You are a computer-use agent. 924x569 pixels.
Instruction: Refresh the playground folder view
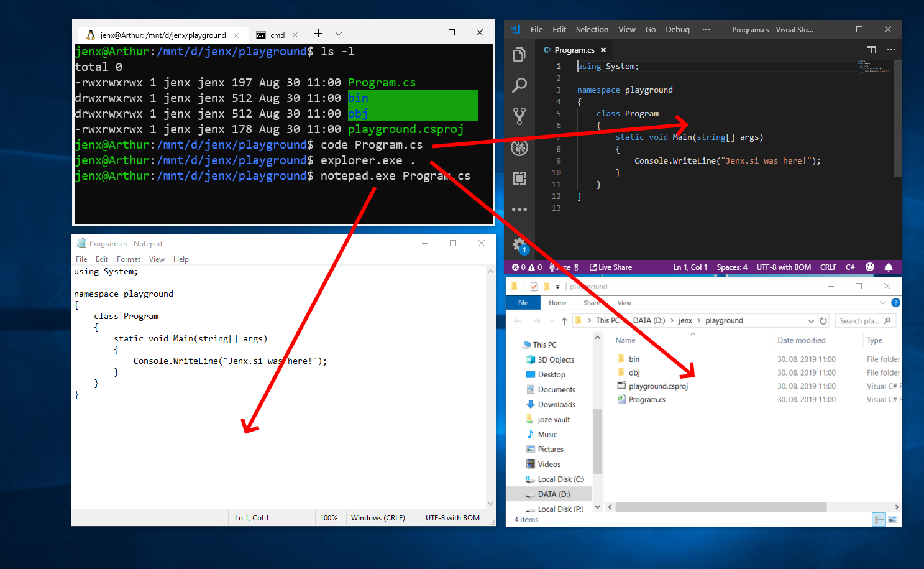click(823, 320)
